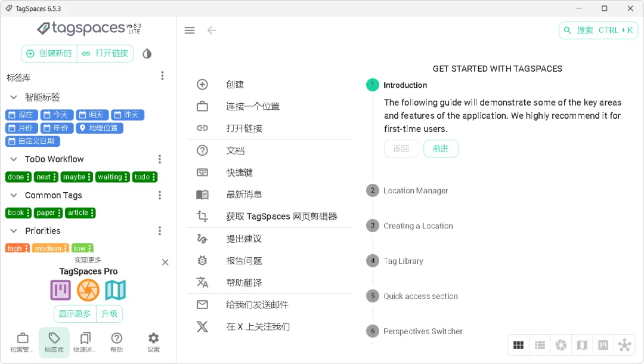Collapse the ToDo Workflow group

[x=14, y=159]
